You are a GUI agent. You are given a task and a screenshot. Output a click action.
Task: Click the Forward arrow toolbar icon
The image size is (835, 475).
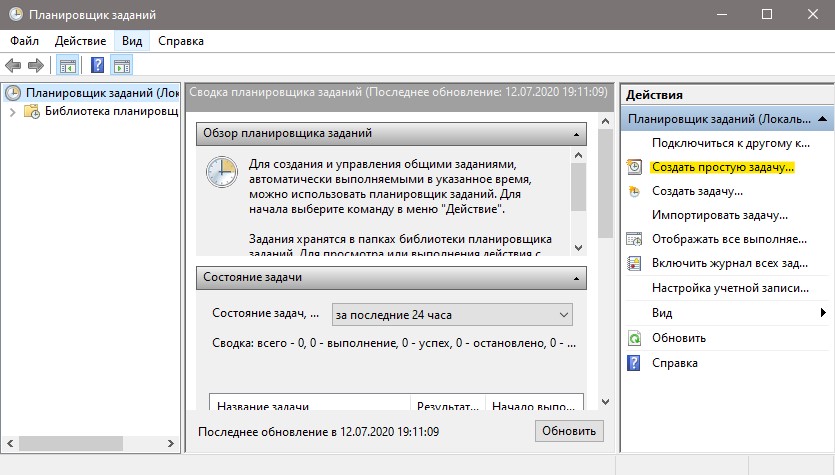click(x=36, y=65)
